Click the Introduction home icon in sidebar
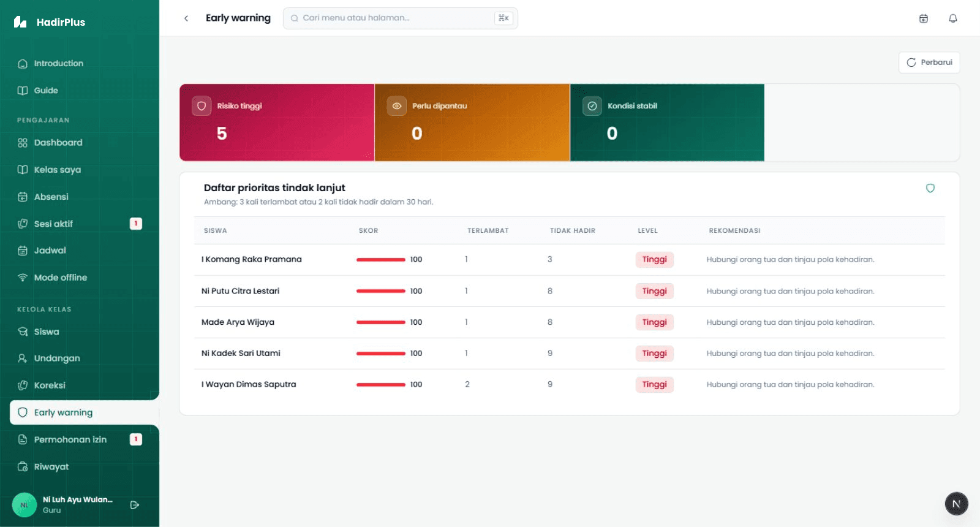The image size is (980, 527). coord(23,64)
